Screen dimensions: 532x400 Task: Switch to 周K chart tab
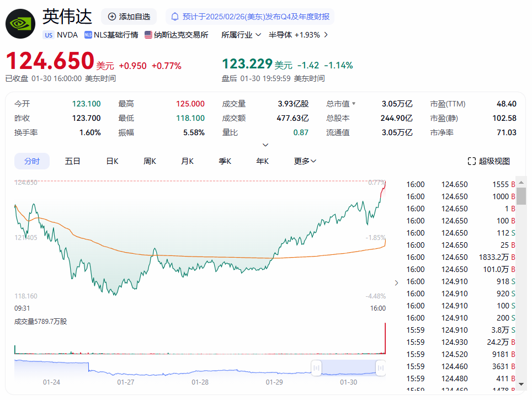150,161
